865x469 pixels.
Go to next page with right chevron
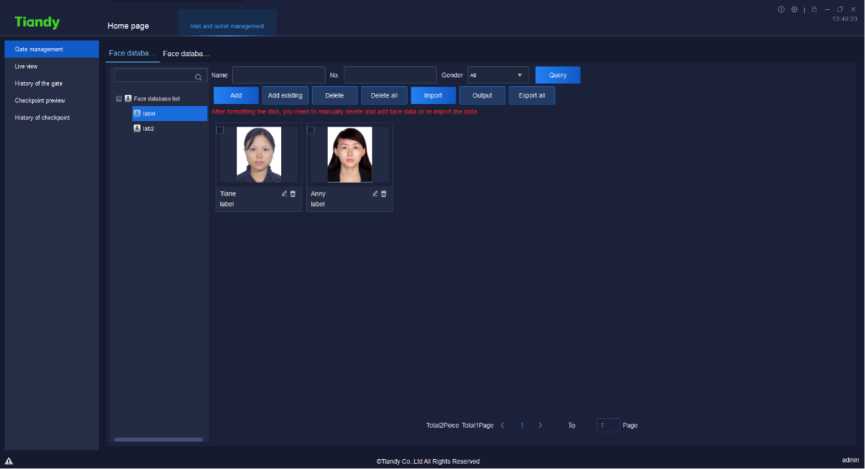[540, 425]
